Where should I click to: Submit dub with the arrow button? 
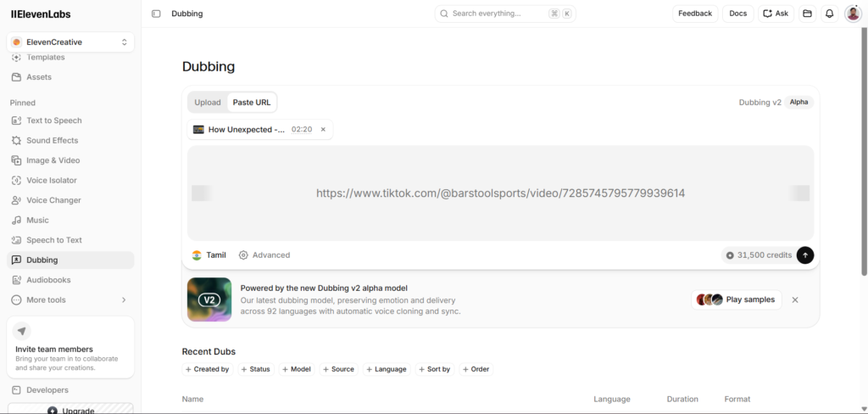(805, 255)
